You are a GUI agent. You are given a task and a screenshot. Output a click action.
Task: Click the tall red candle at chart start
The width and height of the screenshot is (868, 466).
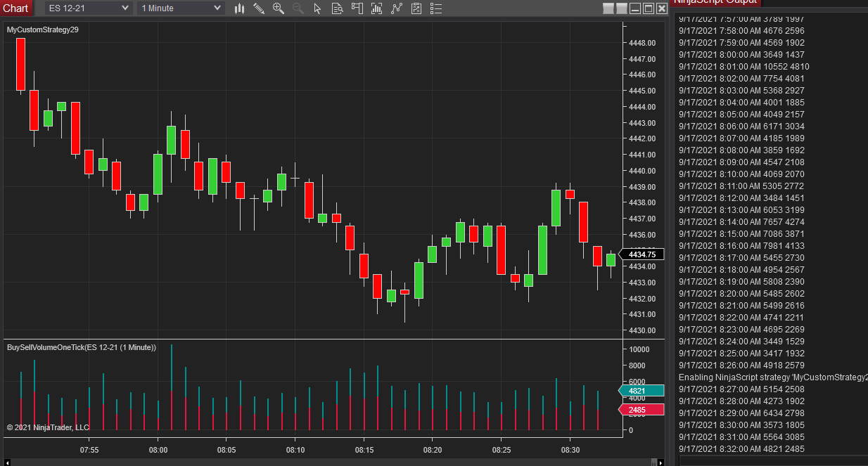[20, 64]
